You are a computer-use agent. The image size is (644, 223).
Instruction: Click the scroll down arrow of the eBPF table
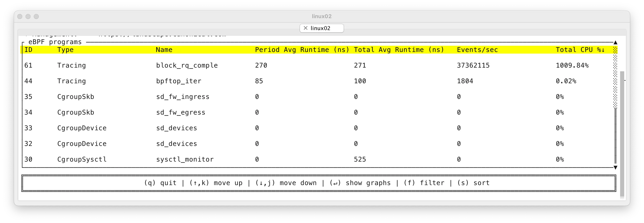tap(615, 168)
